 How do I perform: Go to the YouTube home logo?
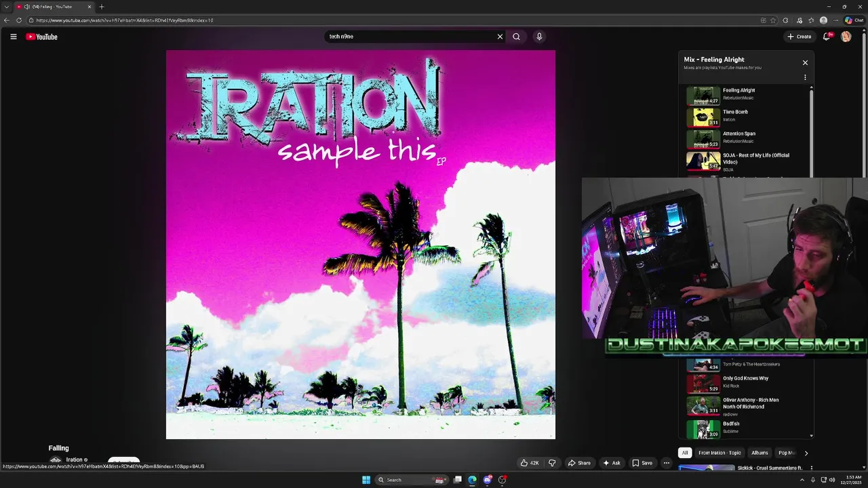[x=41, y=37]
